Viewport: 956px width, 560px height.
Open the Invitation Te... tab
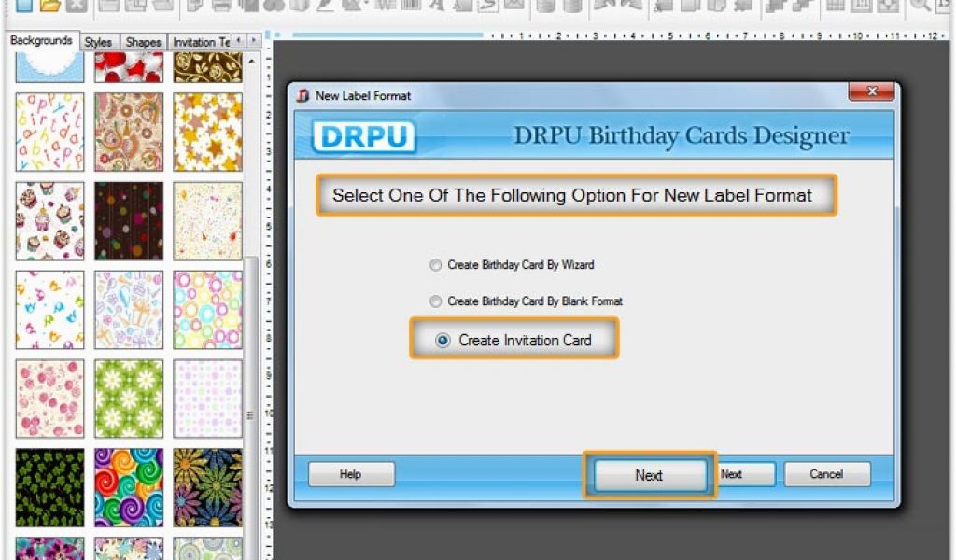200,42
